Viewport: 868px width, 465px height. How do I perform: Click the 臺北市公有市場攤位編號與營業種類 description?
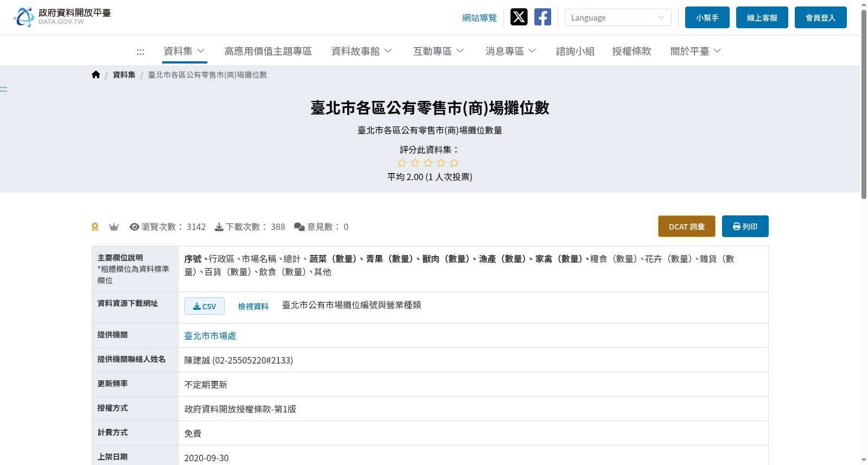(352, 305)
